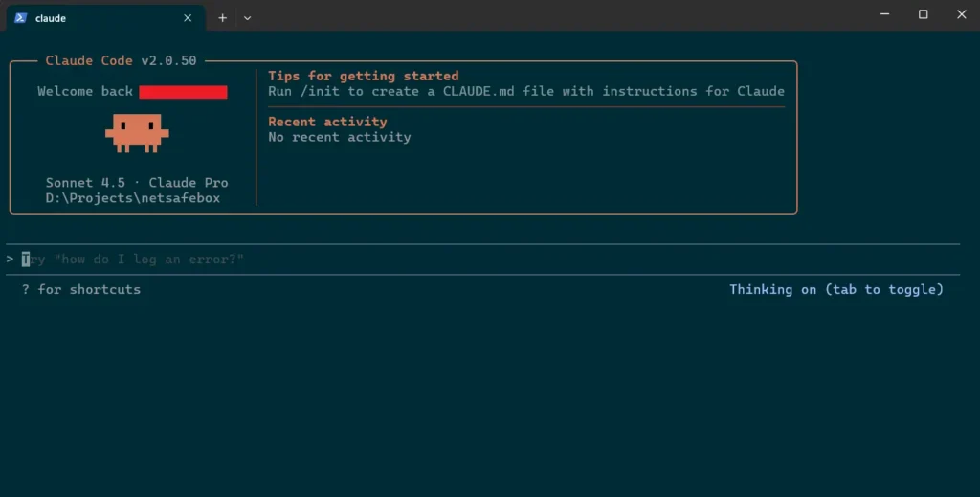Click the 'No recent activity' text
The image size is (980, 497).
point(339,137)
